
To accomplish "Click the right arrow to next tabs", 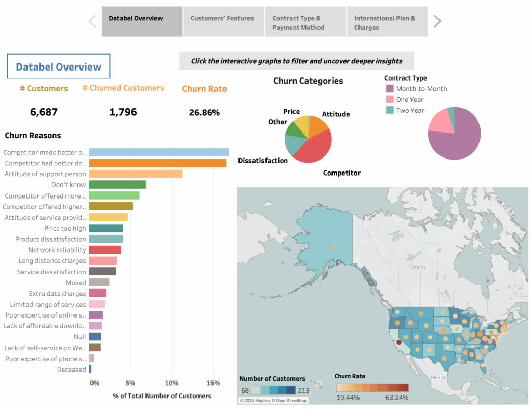I will click(x=437, y=21).
